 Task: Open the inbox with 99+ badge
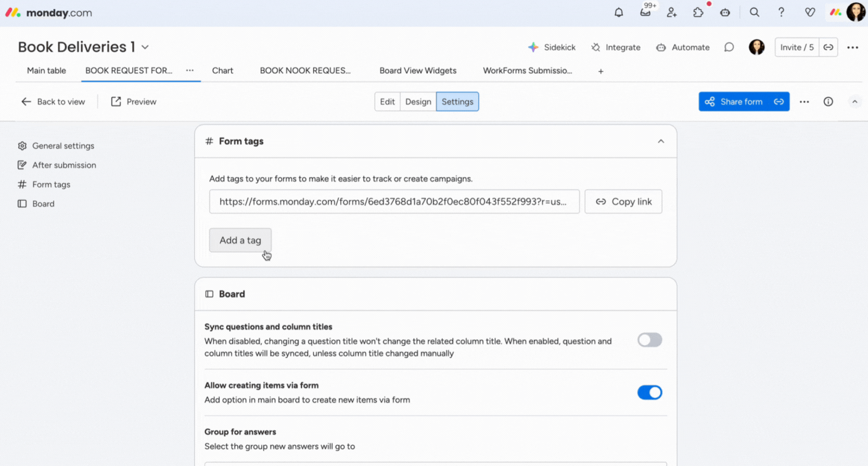646,12
